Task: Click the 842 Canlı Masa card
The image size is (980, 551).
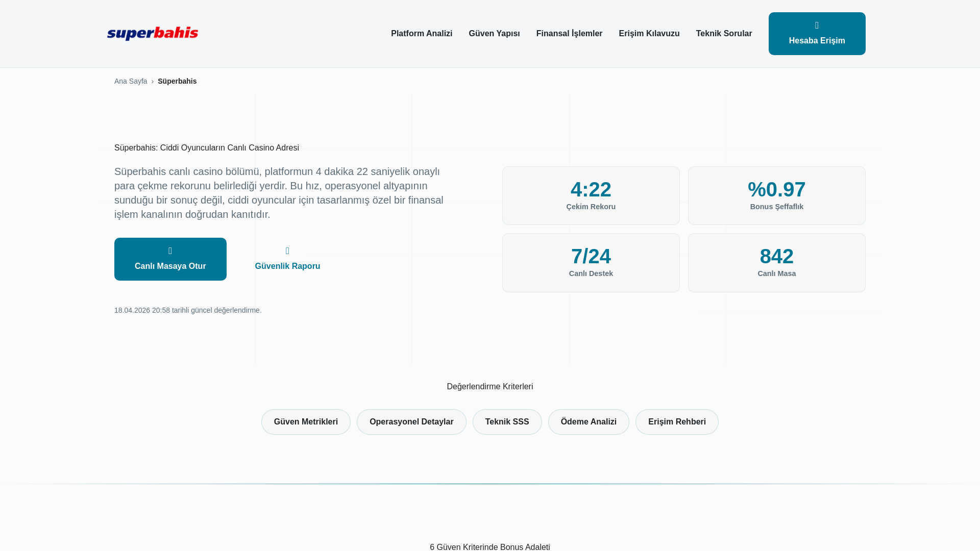Action: 776,263
